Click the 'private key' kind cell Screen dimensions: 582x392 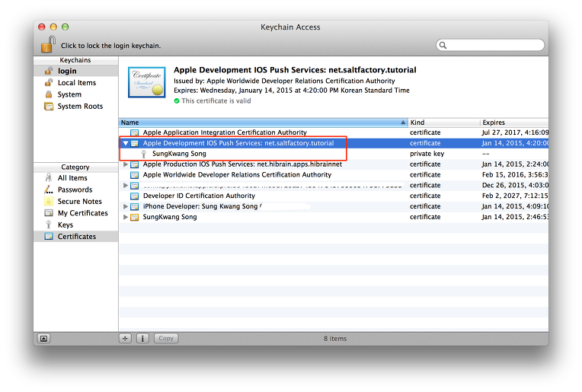pos(427,154)
